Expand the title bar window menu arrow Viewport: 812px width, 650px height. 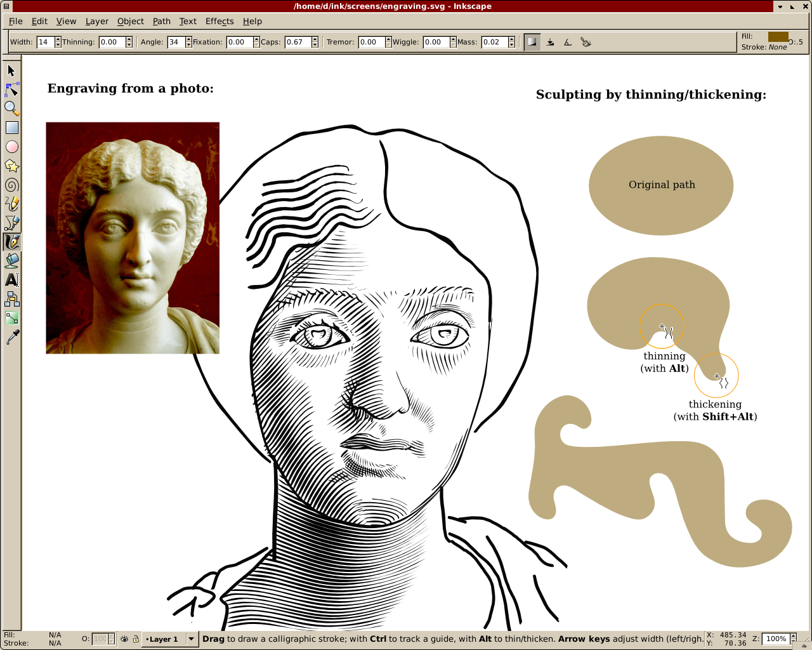coord(780,6)
